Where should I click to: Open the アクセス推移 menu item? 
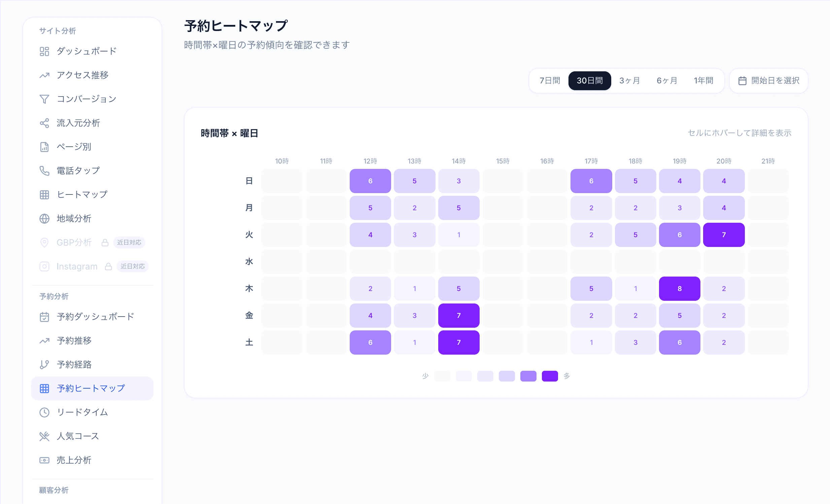tap(82, 75)
